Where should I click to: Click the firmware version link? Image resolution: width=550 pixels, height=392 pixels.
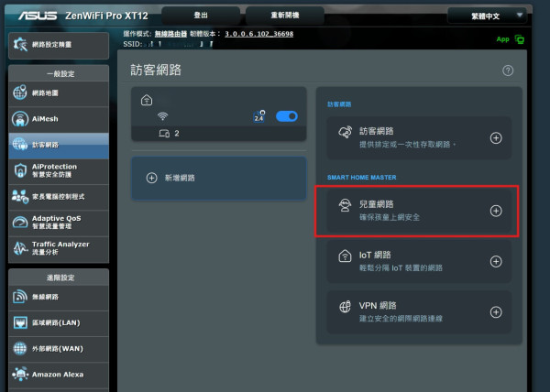258,34
